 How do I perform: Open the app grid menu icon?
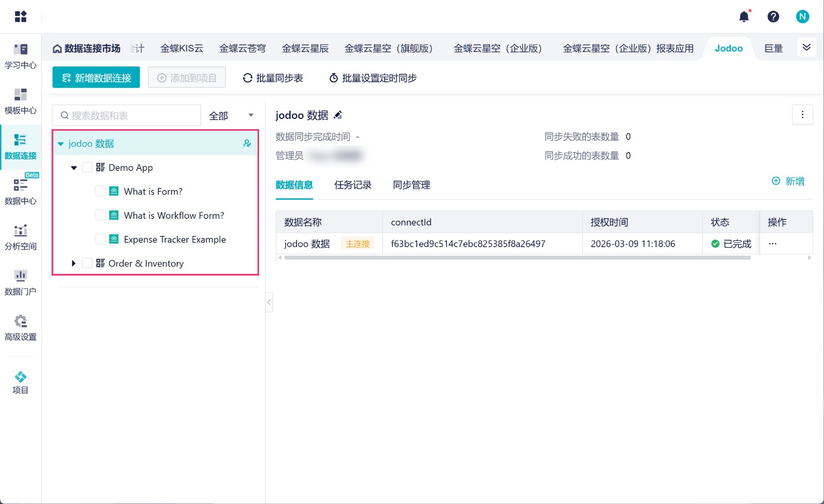click(x=21, y=16)
